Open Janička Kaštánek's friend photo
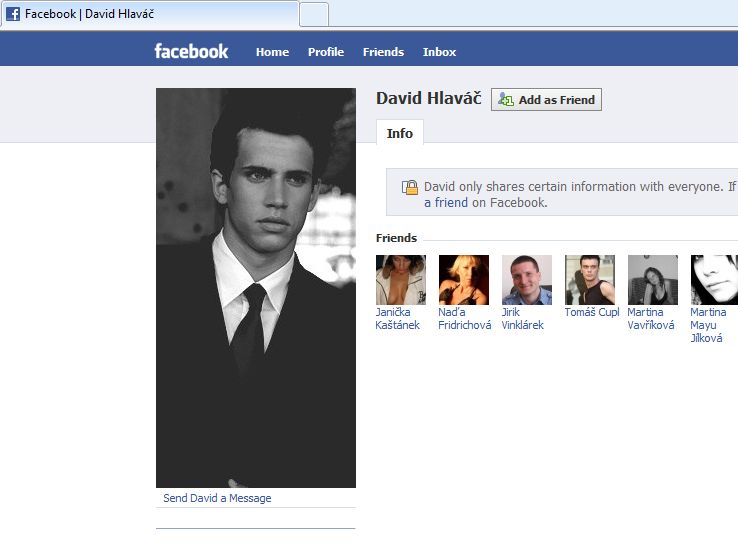 point(401,280)
